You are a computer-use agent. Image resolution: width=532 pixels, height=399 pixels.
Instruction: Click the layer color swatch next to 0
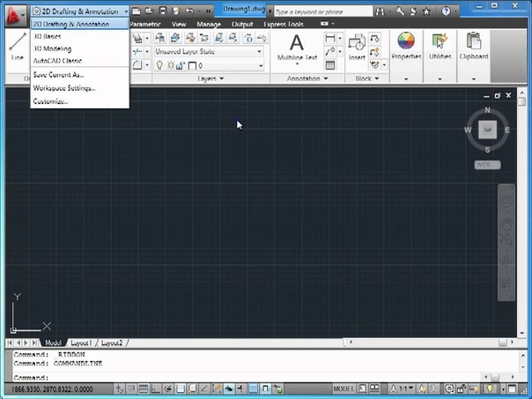[x=192, y=65]
